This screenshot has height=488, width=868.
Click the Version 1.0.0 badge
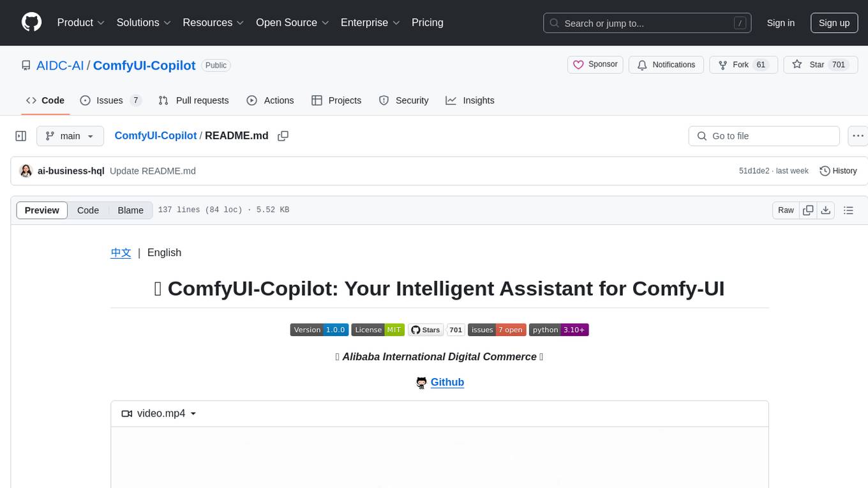click(x=319, y=330)
